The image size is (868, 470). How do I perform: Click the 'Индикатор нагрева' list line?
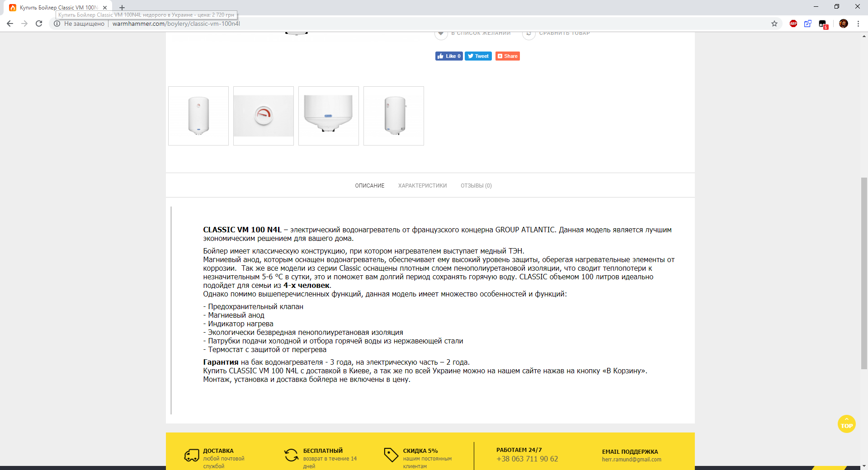[x=238, y=324]
